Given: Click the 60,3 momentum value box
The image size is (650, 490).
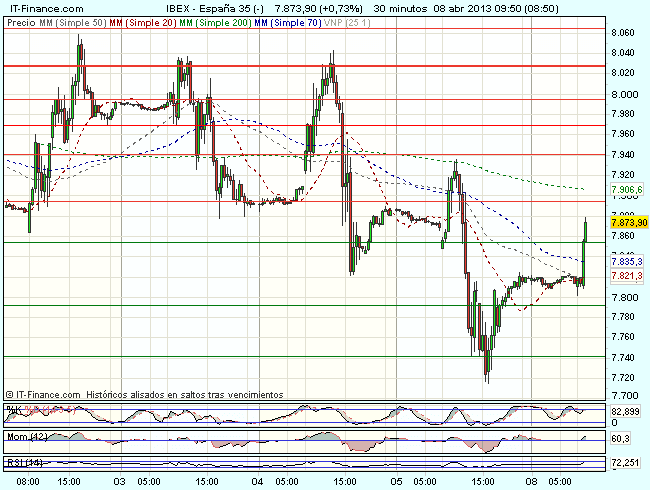Looking at the screenshot, I should coord(619,438).
